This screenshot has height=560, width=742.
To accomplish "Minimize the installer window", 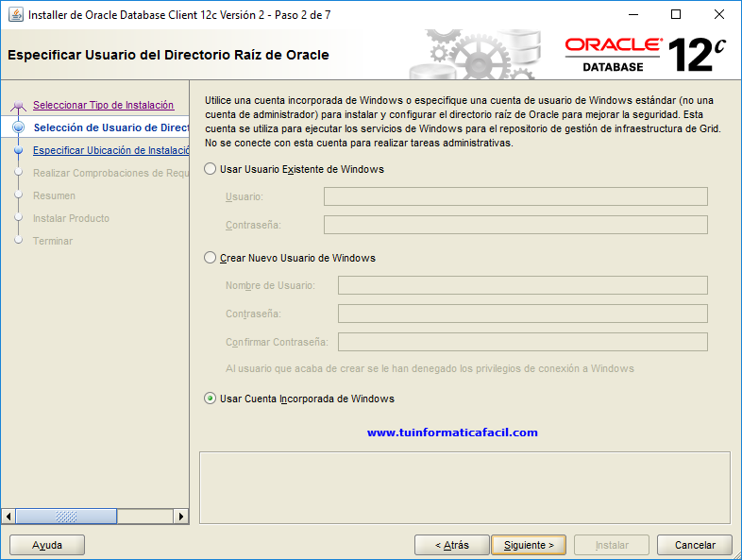I will [x=633, y=15].
